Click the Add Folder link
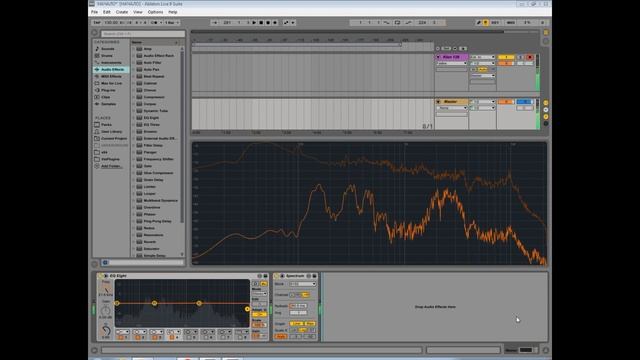The image size is (640, 360). pyautogui.click(x=110, y=166)
